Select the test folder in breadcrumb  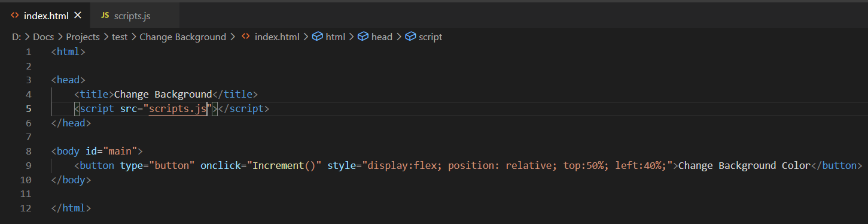[x=120, y=37]
